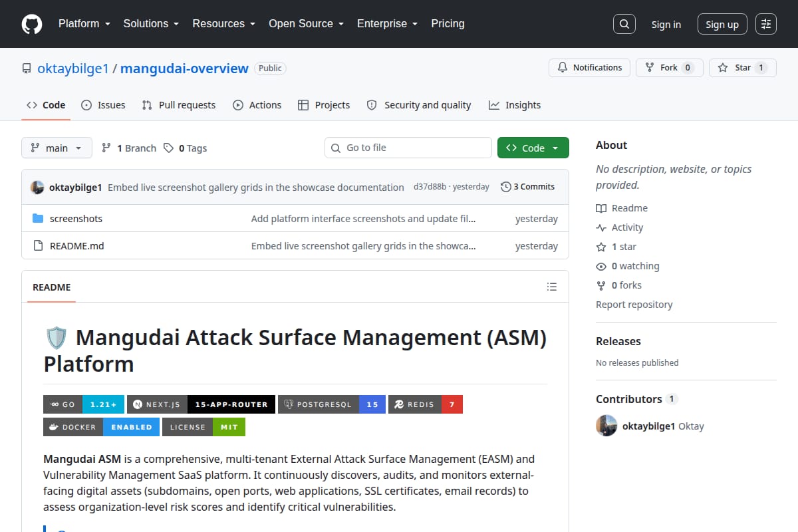
Task: Click the Report repository link
Action: [634, 305]
